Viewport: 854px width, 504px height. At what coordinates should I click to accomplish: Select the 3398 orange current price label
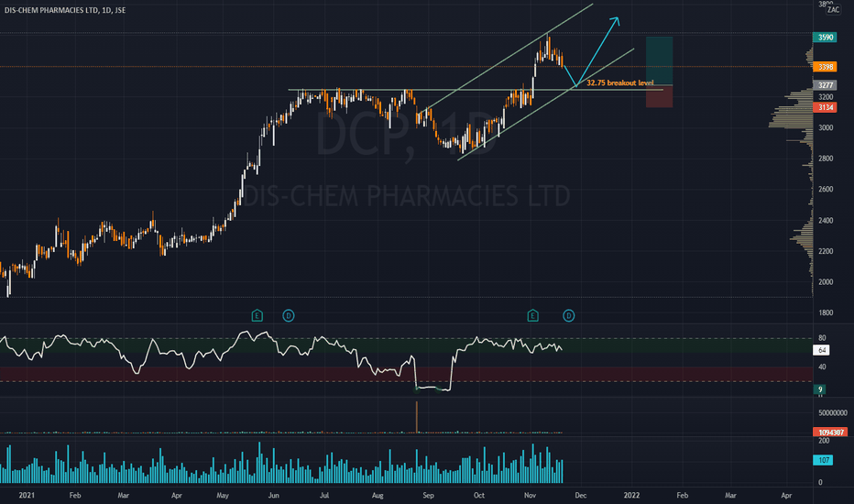coord(825,67)
